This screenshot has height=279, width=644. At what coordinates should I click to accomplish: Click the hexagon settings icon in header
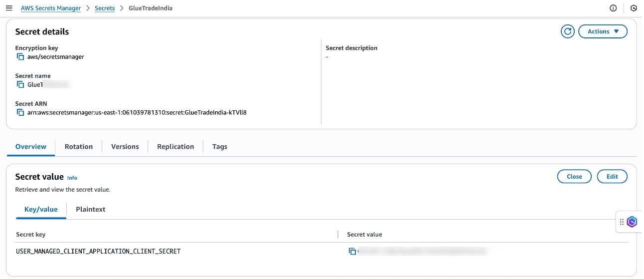[634, 8]
